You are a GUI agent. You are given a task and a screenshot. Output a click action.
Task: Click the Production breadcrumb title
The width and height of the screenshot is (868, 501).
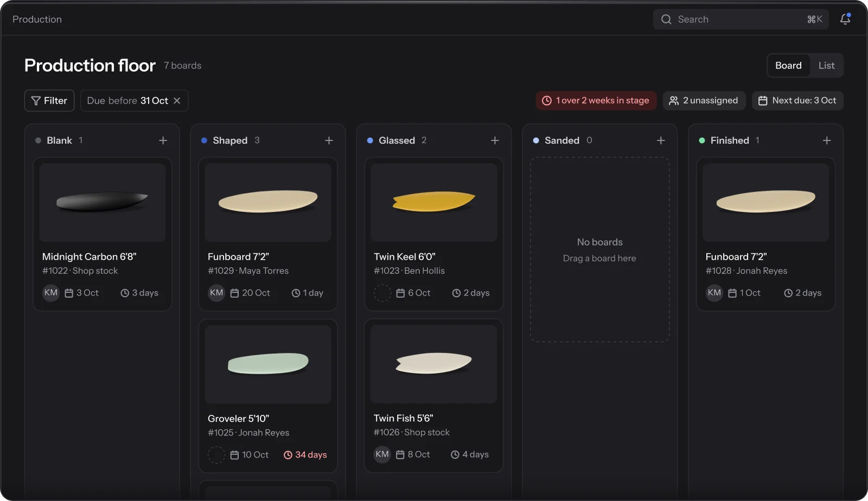pos(37,20)
